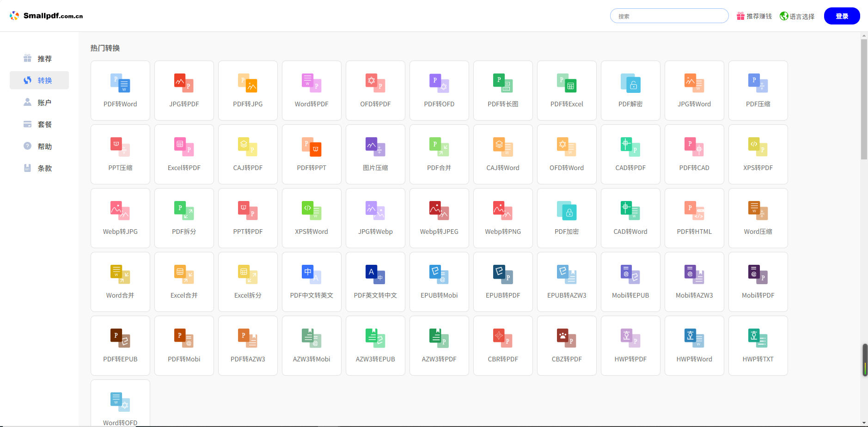Focus the 搜索 search input field
The image size is (868, 427).
pos(669,16)
